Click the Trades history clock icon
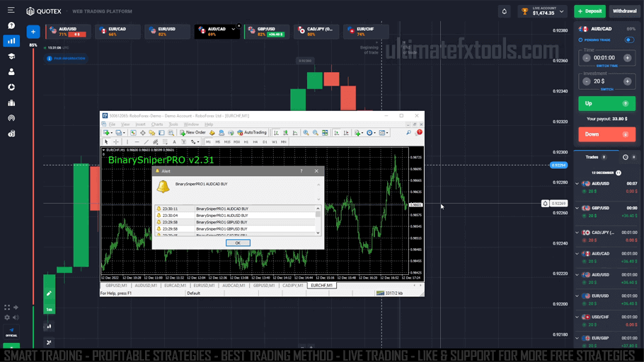 (625, 157)
